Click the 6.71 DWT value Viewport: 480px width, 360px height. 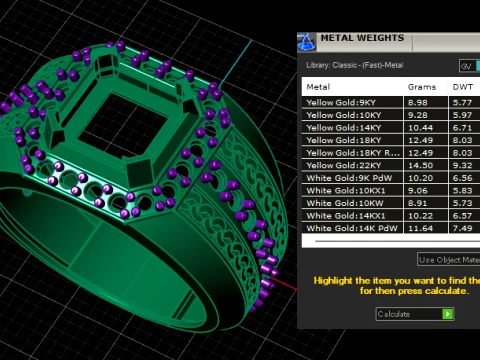point(462,128)
